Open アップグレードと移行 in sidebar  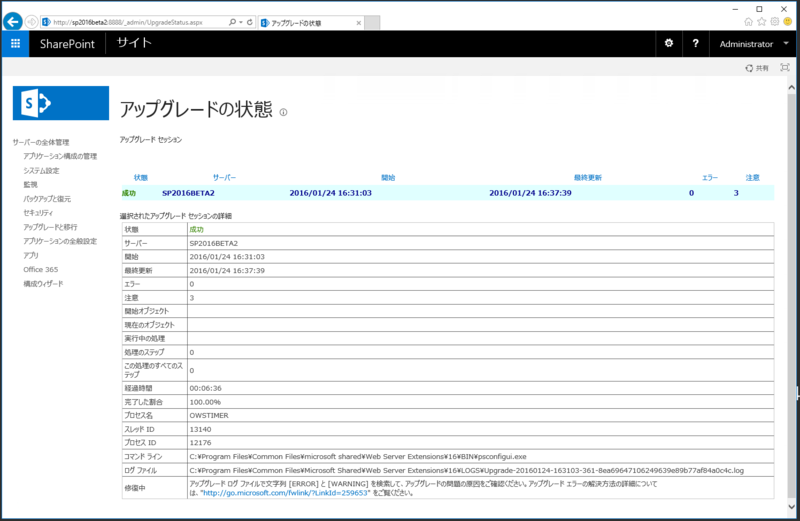click(50, 227)
